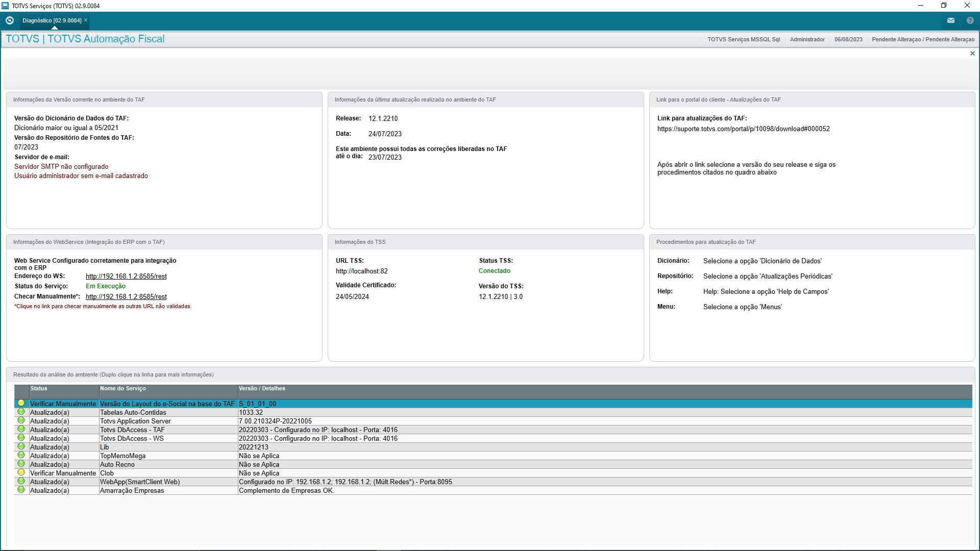
Task: Click 'Complemento de Empresas OK.' detail
Action: click(286, 491)
